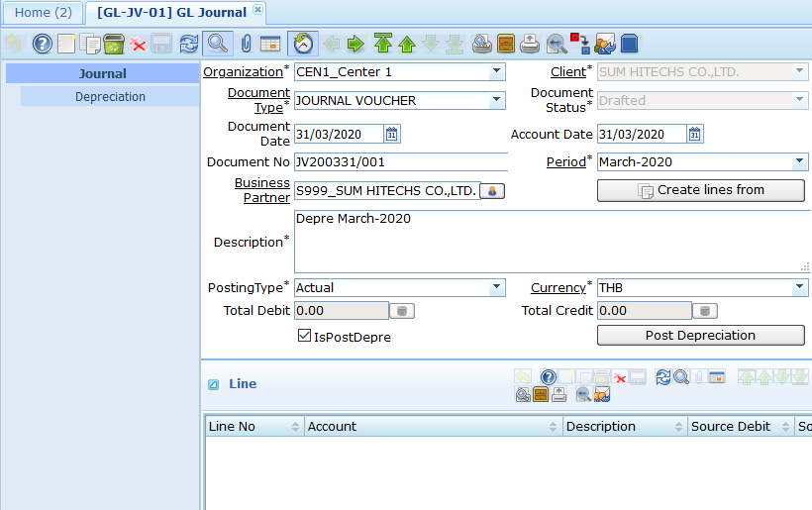812x510 pixels.
Task: Open Archive in the Line toolbar
Action: pos(540,394)
